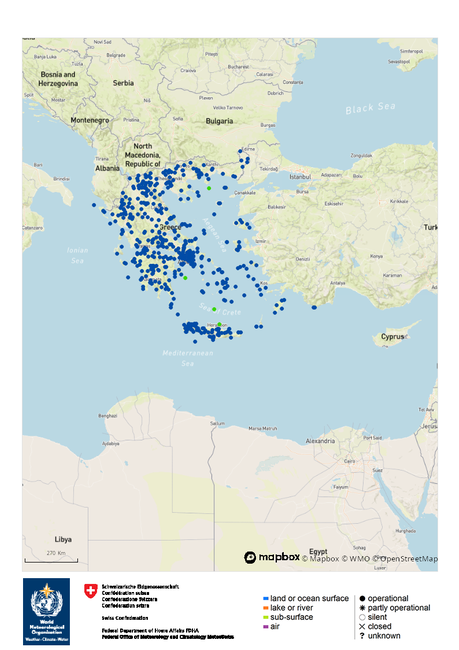Viewport: 459px width, 650px height.
Task: Click the Swiss Confederation shield emblem
Action: (x=90, y=591)
